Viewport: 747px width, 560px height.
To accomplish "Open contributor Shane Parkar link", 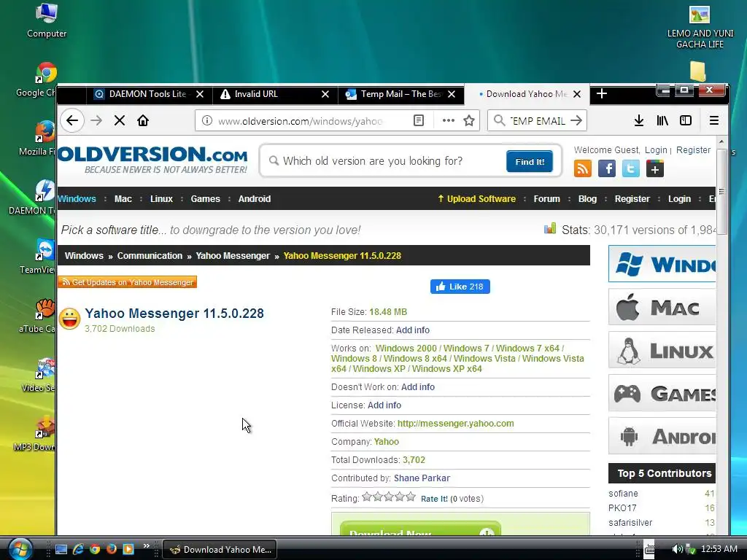I will (422, 478).
